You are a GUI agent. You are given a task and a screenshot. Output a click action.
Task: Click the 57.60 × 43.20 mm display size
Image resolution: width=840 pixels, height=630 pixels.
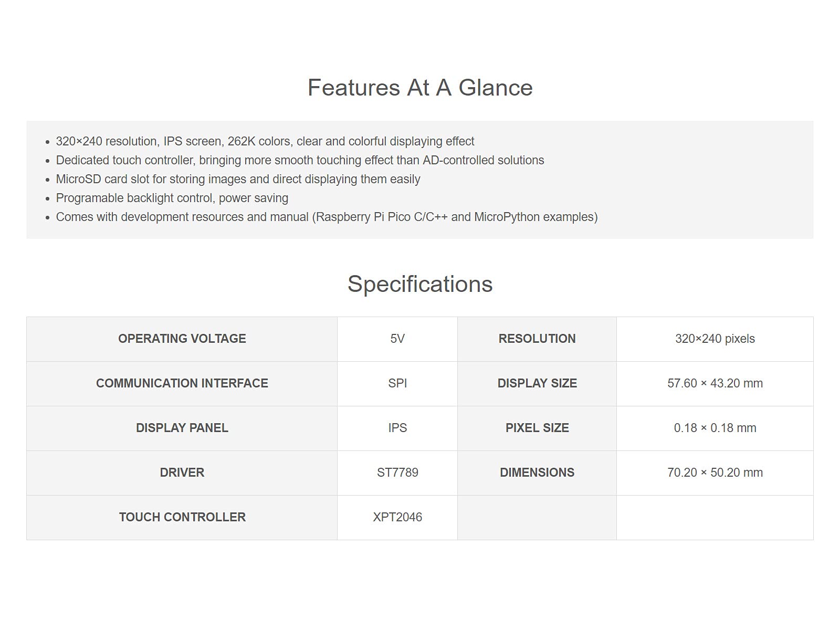[715, 384]
